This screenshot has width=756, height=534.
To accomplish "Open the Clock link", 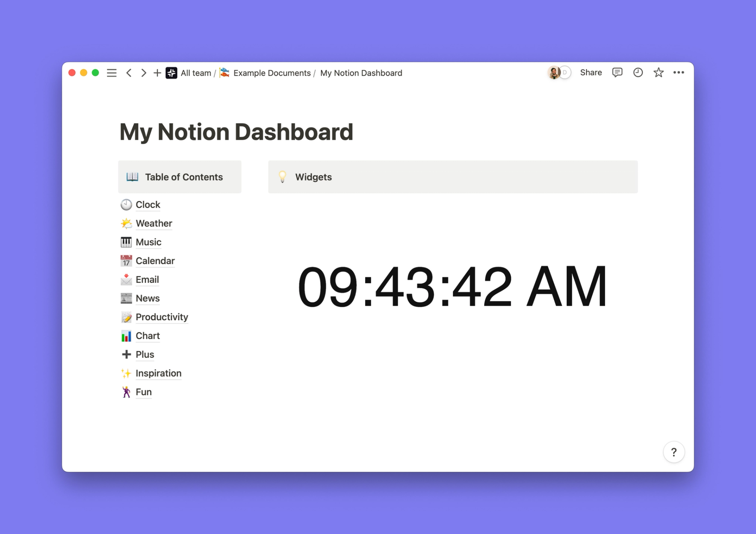I will [x=148, y=204].
